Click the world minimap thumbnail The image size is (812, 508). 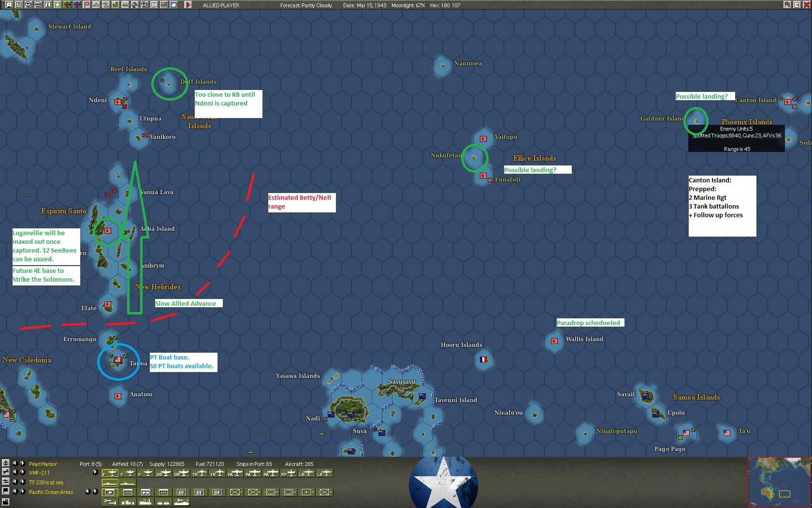coord(779,482)
